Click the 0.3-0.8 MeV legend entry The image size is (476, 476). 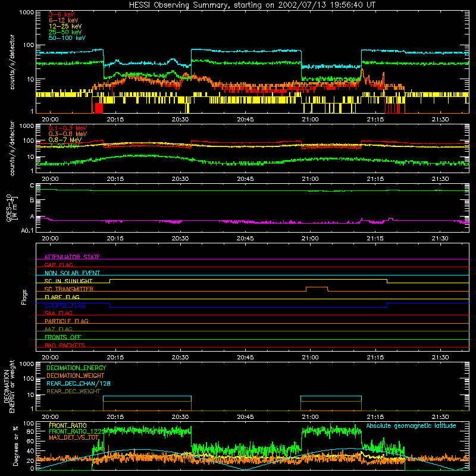68,134
